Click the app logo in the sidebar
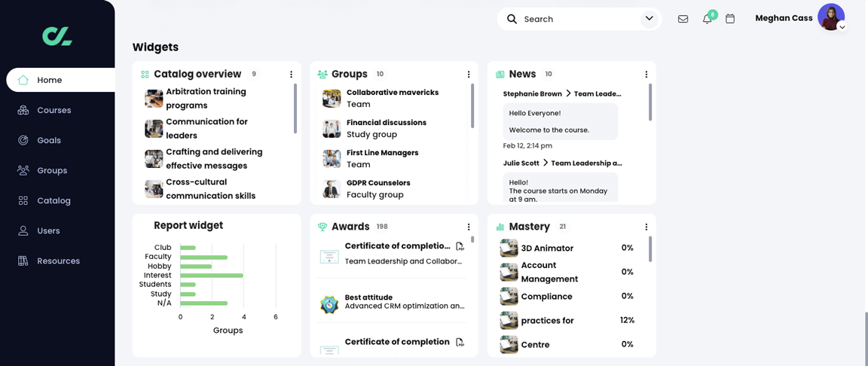868x366 pixels. [x=57, y=35]
